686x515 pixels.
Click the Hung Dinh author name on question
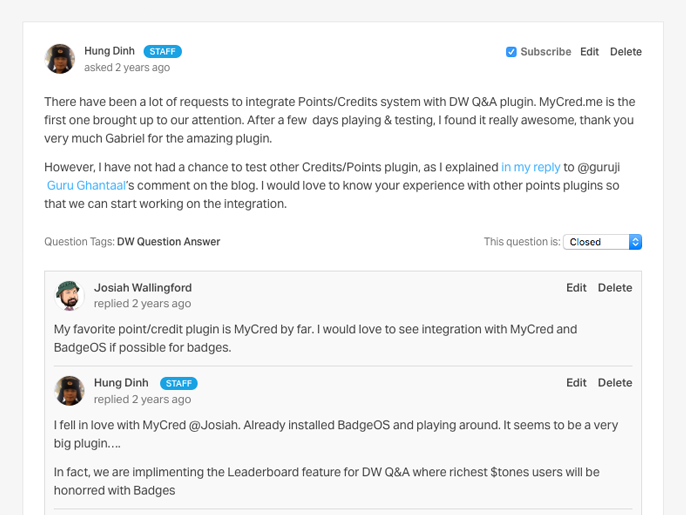[x=109, y=51]
